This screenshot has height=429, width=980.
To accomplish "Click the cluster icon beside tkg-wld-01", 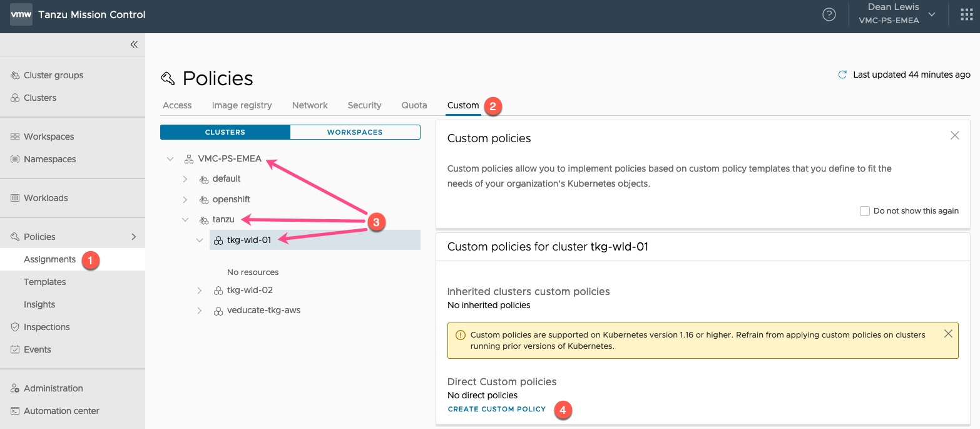I will point(218,240).
